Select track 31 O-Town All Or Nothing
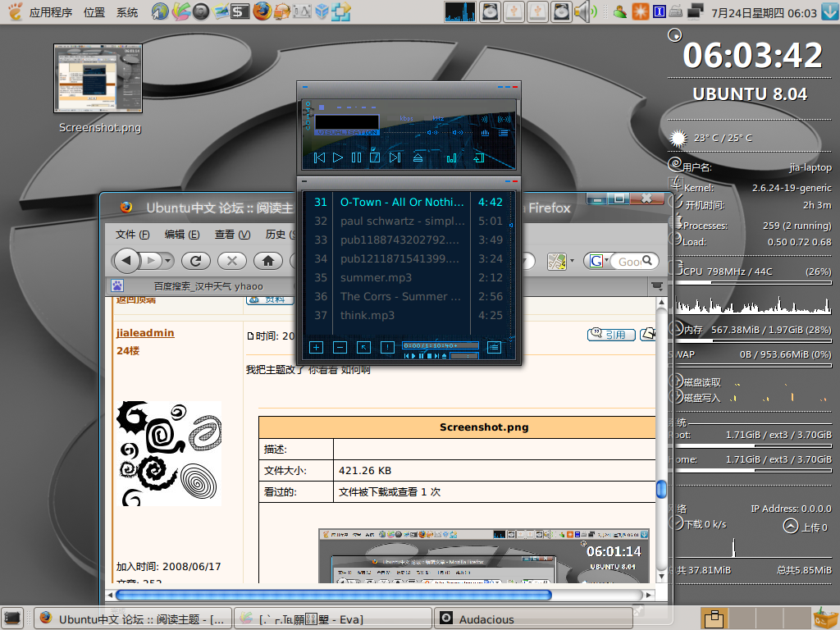Screen dimensions: 840x630 tap(409, 202)
